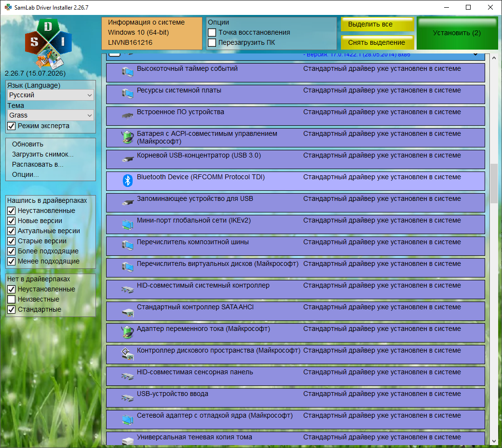Click the Выделить все button
Screen dimensions: 502x448
377,24
